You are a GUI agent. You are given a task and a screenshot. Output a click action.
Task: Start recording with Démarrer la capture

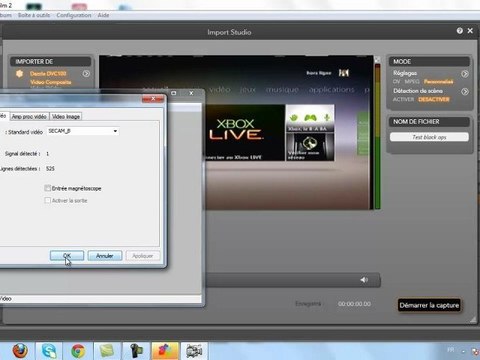point(429,305)
